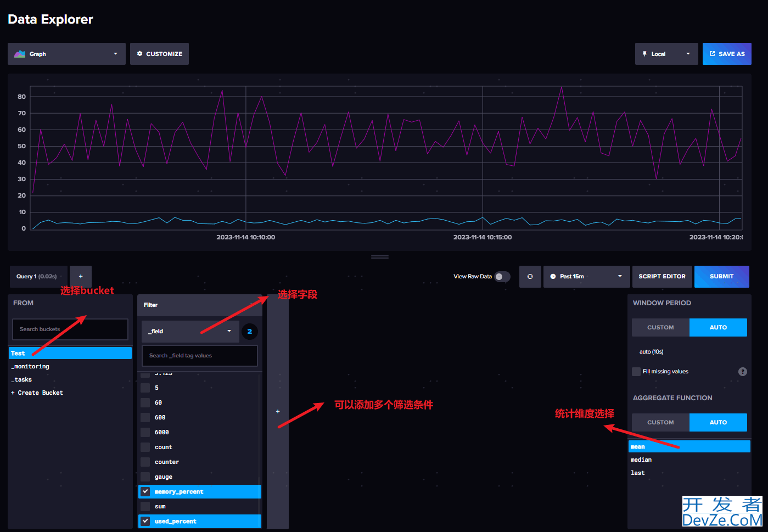Click the selected count badge showing 2
Viewport: 768px width, 532px height.
tap(250, 332)
